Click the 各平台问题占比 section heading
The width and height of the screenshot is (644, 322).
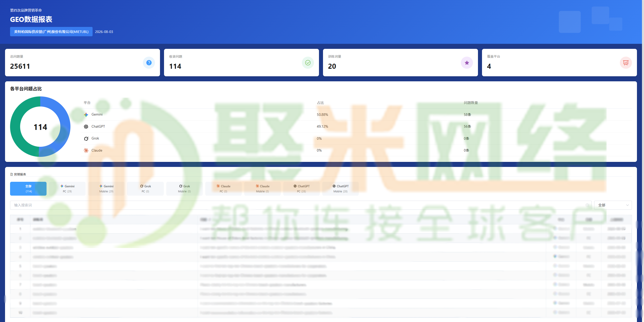26,89
